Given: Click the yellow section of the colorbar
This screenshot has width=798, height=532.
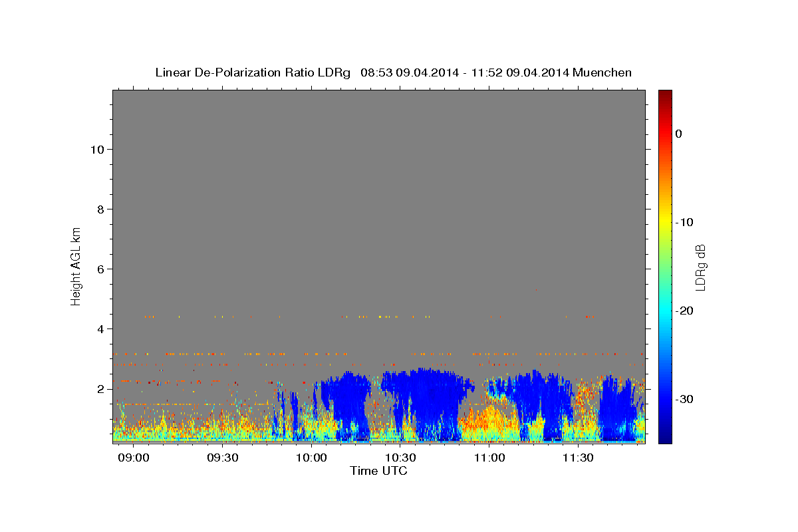Looking at the screenshot, I should coord(665,219).
